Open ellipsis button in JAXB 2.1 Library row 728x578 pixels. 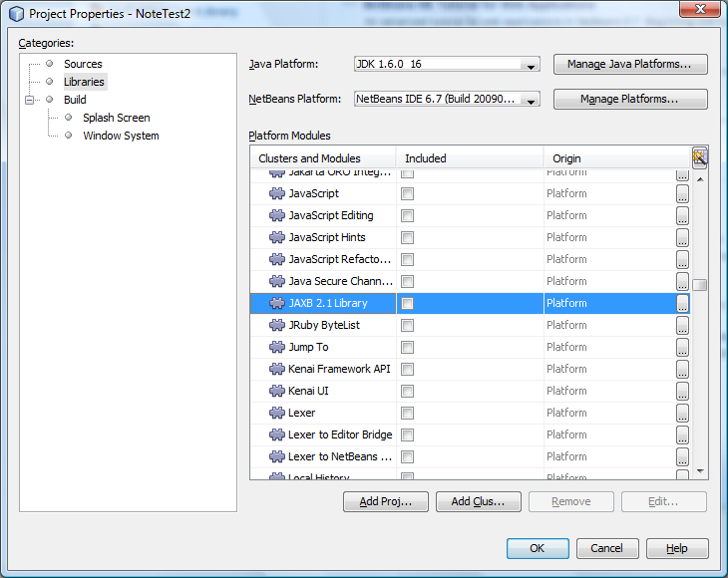[682, 303]
